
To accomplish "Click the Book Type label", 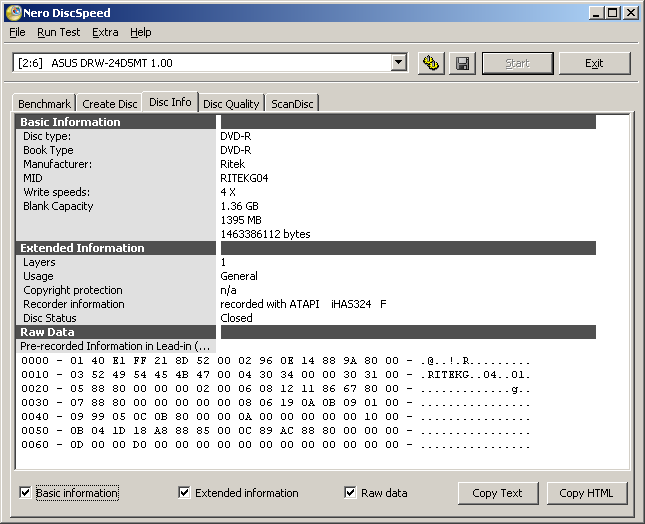I will (48, 150).
